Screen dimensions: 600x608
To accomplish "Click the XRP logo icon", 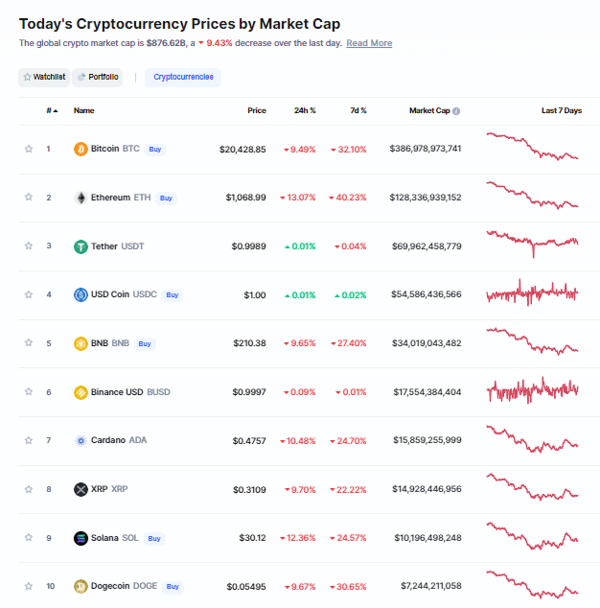I will pos(81,489).
